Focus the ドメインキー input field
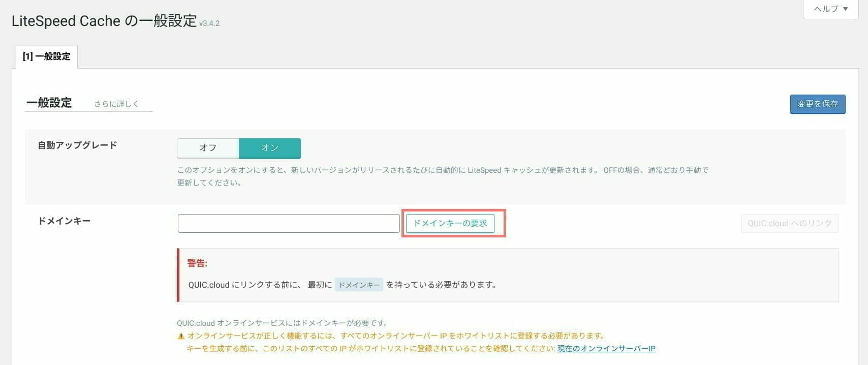Viewport: 868px width, 365px height. click(289, 223)
